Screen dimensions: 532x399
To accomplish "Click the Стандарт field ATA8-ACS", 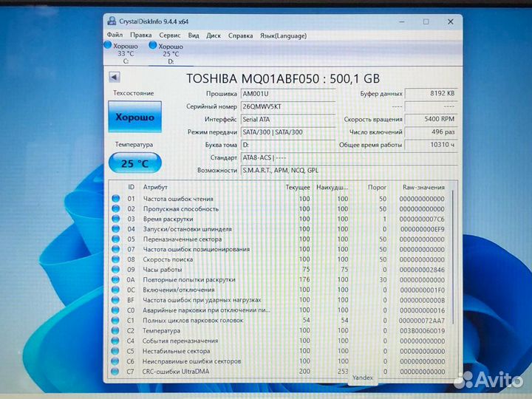I will point(349,158).
